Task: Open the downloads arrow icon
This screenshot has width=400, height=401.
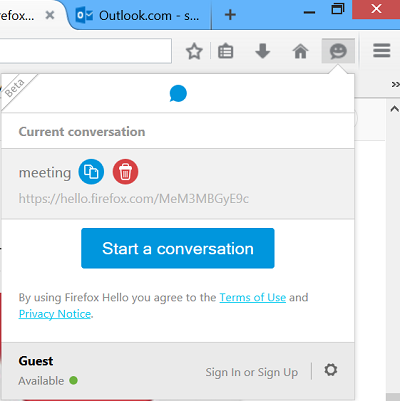Action: point(263,51)
